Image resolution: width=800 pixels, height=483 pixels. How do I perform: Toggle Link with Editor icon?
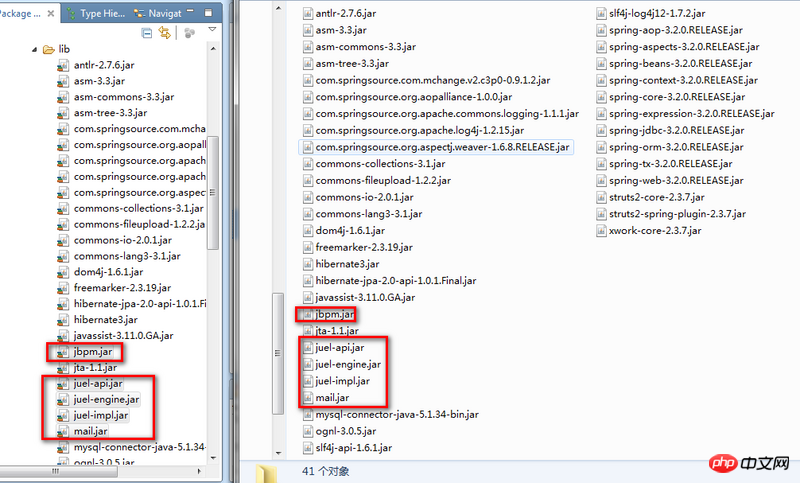point(164,33)
